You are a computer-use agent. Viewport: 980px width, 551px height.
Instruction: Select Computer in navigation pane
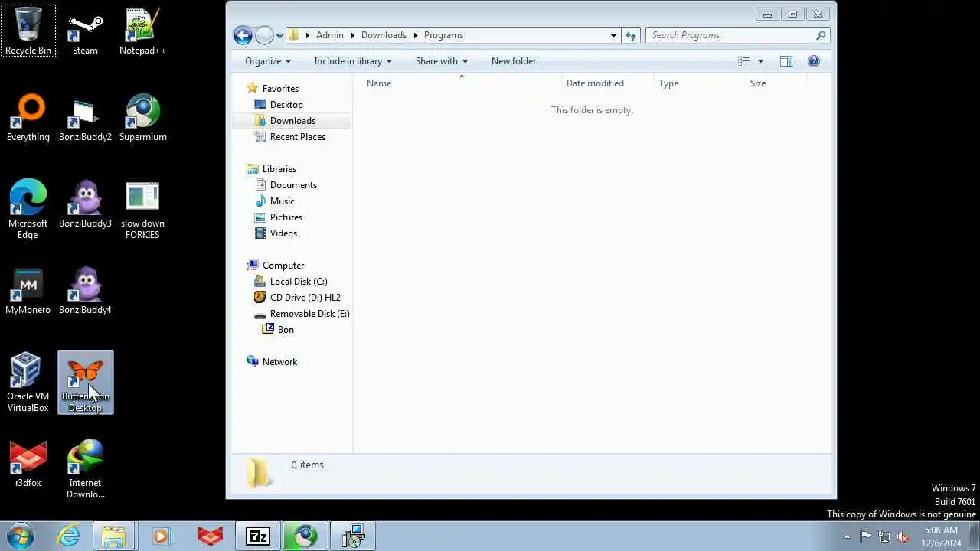[x=283, y=266]
